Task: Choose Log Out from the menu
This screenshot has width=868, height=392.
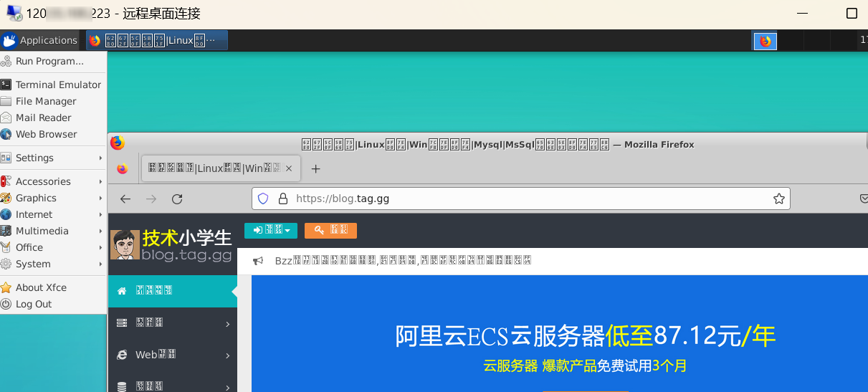Action: point(34,304)
